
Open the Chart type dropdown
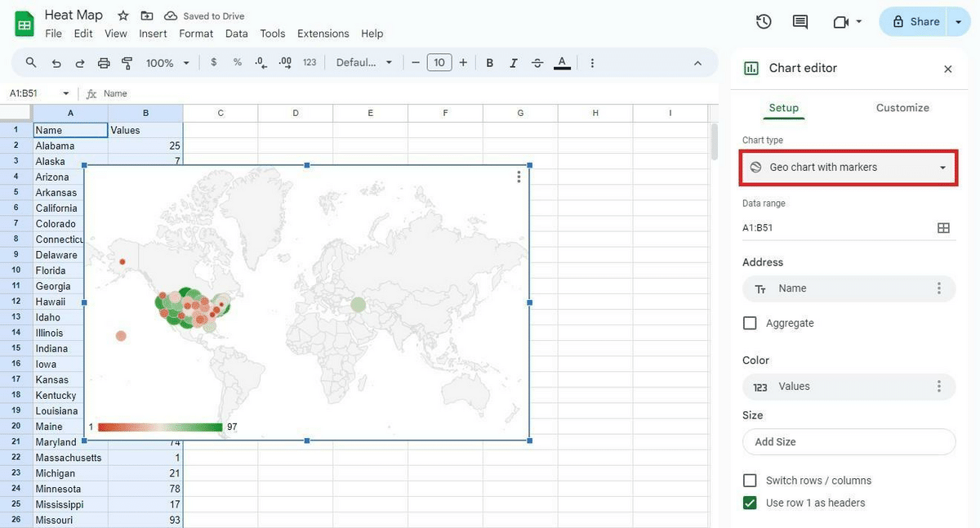pyautogui.click(x=849, y=168)
